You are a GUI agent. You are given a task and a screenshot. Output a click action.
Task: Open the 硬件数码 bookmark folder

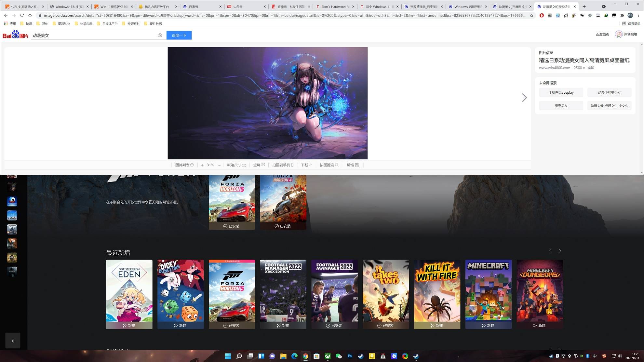click(x=153, y=23)
